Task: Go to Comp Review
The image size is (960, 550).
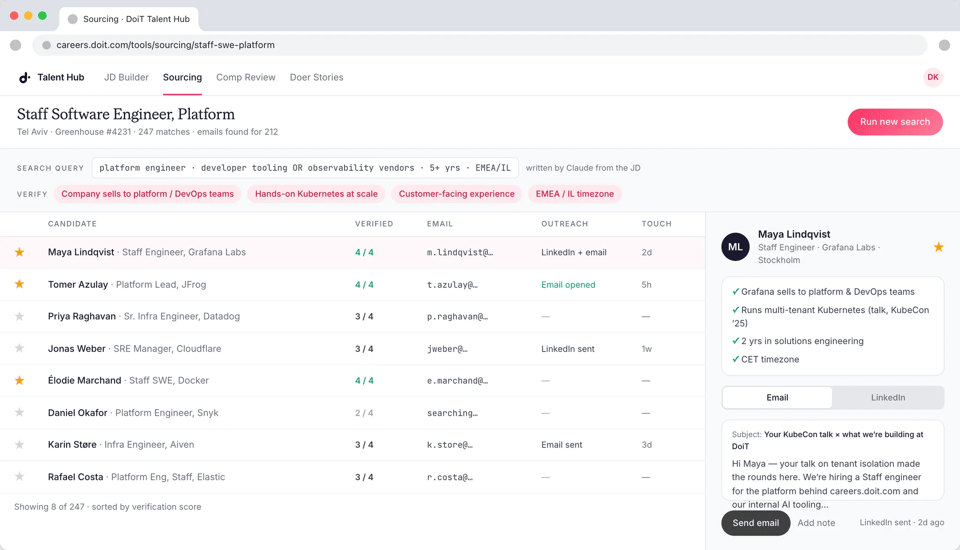Action: 246,77
